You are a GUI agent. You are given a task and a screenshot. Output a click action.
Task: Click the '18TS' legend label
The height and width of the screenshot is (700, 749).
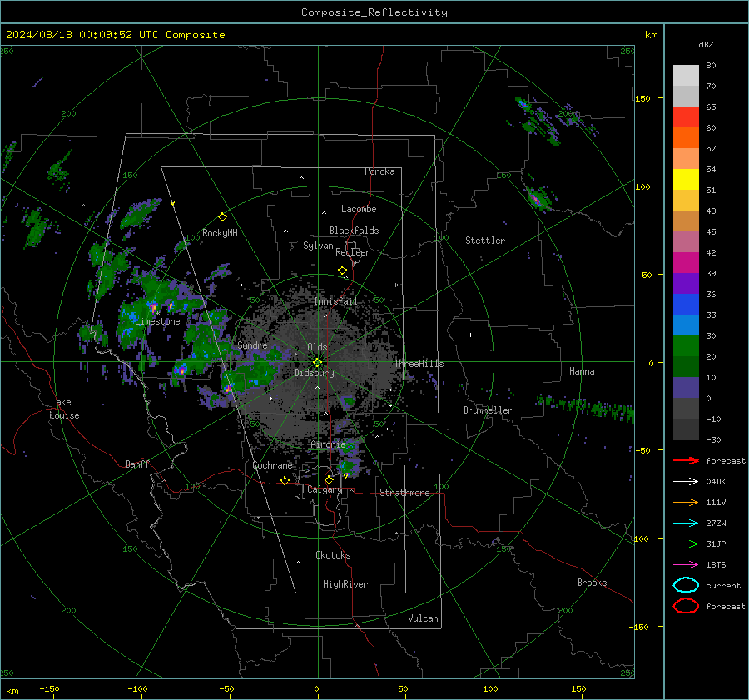(x=716, y=565)
